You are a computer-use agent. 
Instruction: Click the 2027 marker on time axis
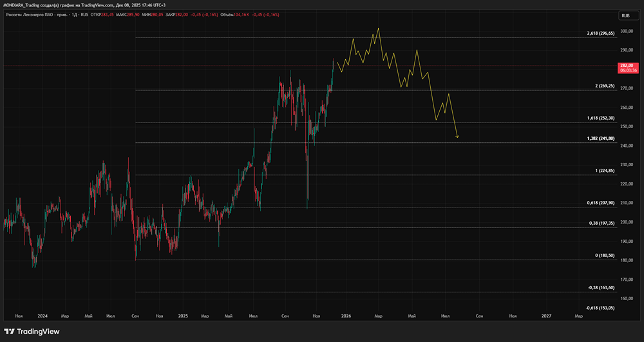[x=546, y=316]
